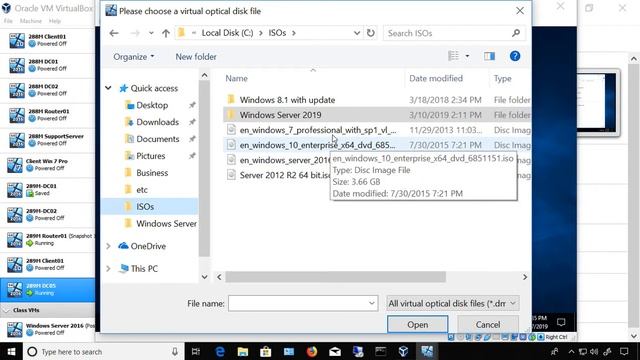Screen dimensions: 640x360
Task: Open the VirtualBox File menu
Action: click(x=8, y=21)
